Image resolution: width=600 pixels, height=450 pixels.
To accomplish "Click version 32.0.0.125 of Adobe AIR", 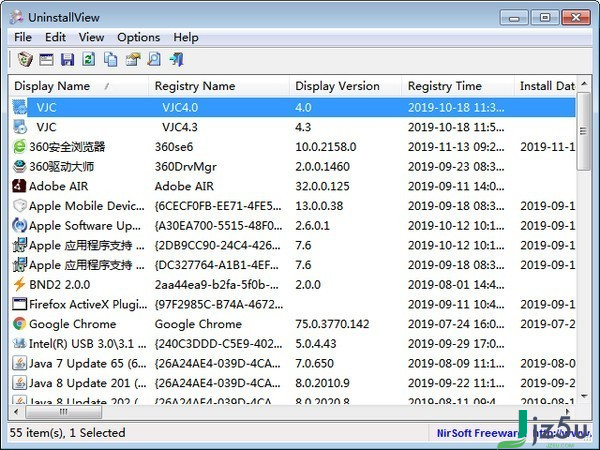I will pyautogui.click(x=323, y=186).
